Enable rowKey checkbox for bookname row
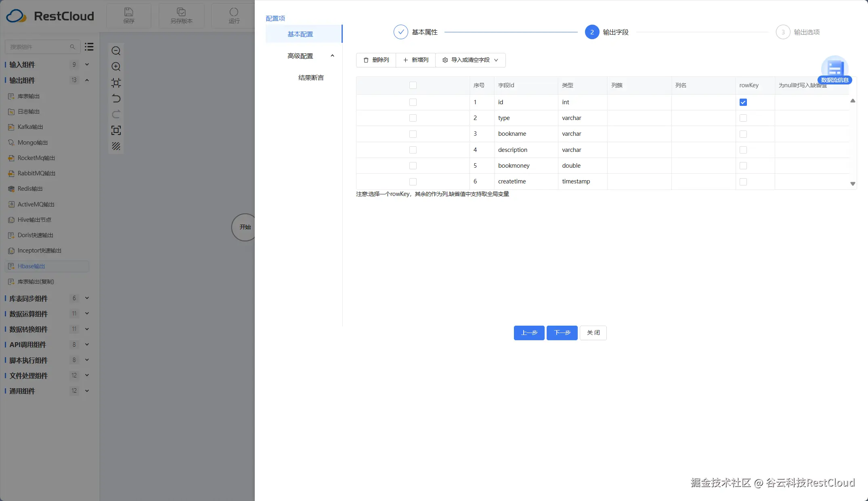Image resolution: width=868 pixels, height=501 pixels. tap(743, 134)
